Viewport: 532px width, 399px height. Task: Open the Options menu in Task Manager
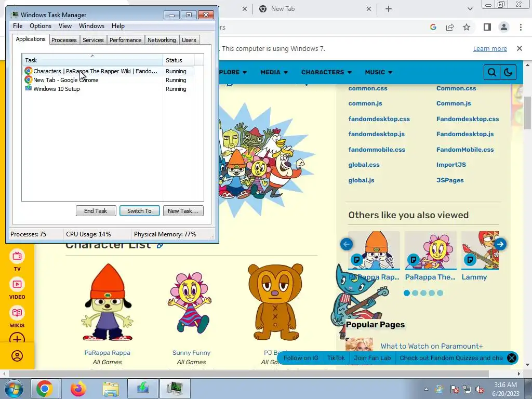tap(41, 26)
